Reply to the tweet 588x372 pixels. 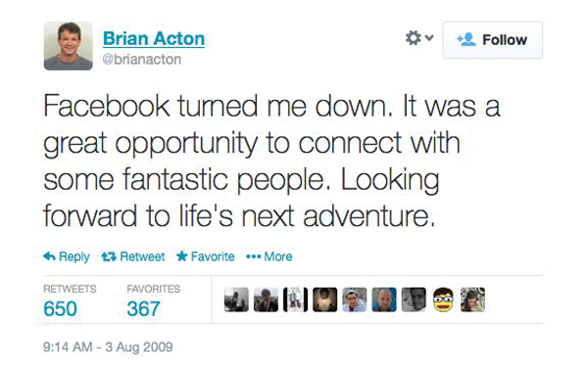tap(67, 256)
